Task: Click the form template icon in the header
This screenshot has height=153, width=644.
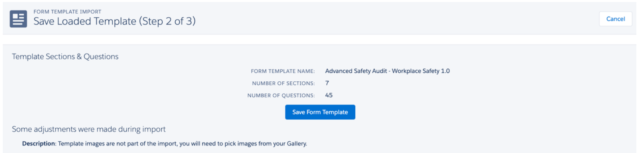Action: (x=18, y=19)
